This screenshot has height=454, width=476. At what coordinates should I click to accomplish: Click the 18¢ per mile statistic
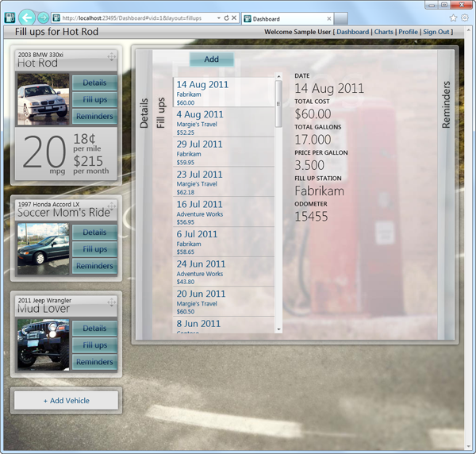tap(86, 142)
